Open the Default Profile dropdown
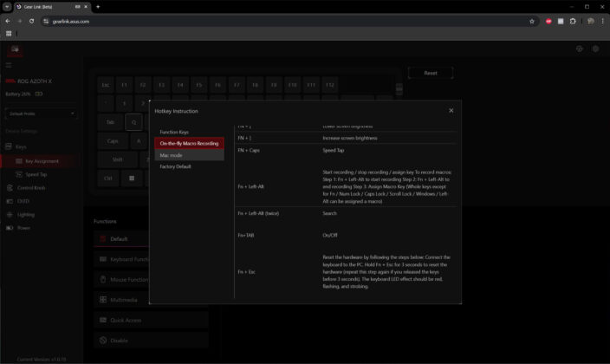610x364 pixels. pyautogui.click(x=41, y=114)
